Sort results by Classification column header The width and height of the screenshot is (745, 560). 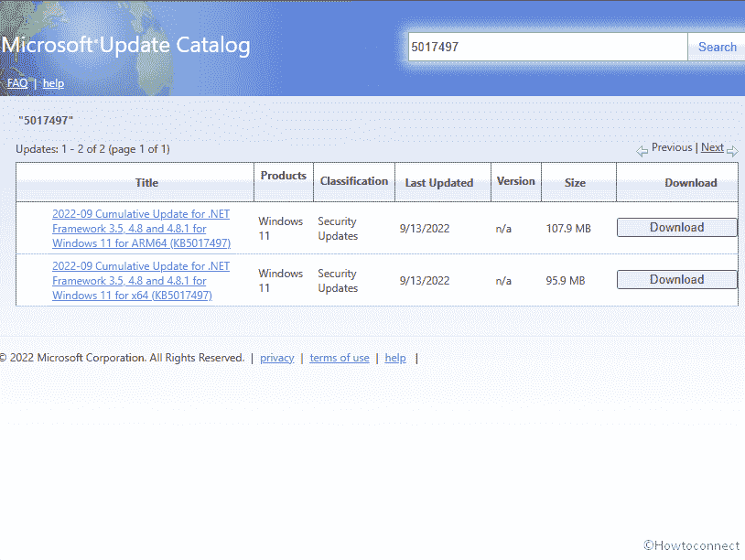tap(354, 181)
